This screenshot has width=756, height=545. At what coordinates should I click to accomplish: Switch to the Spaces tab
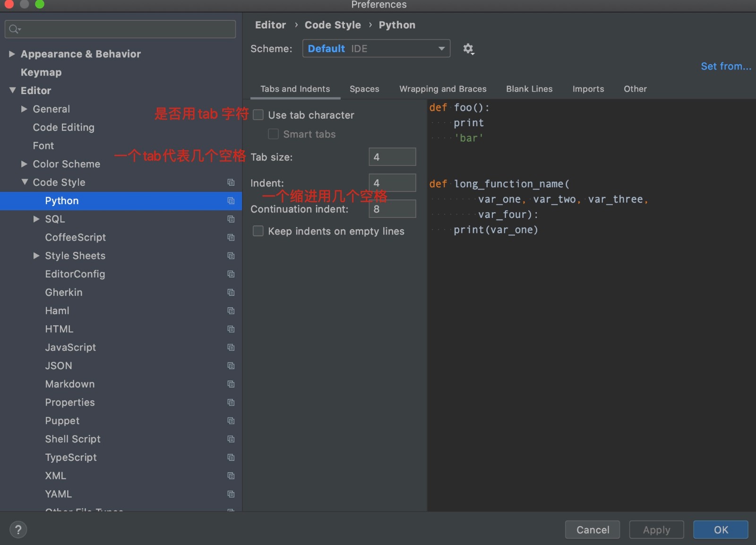(x=364, y=89)
